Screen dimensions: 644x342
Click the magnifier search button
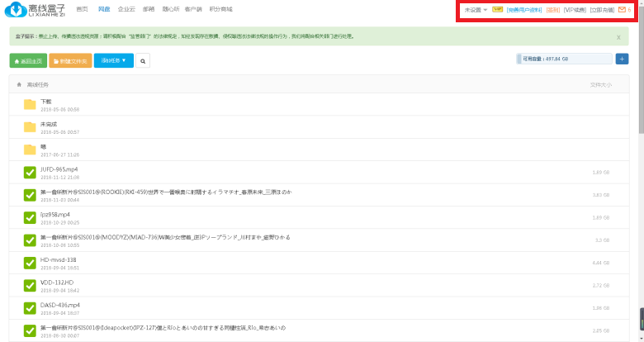pyautogui.click(x=144, y=60)
